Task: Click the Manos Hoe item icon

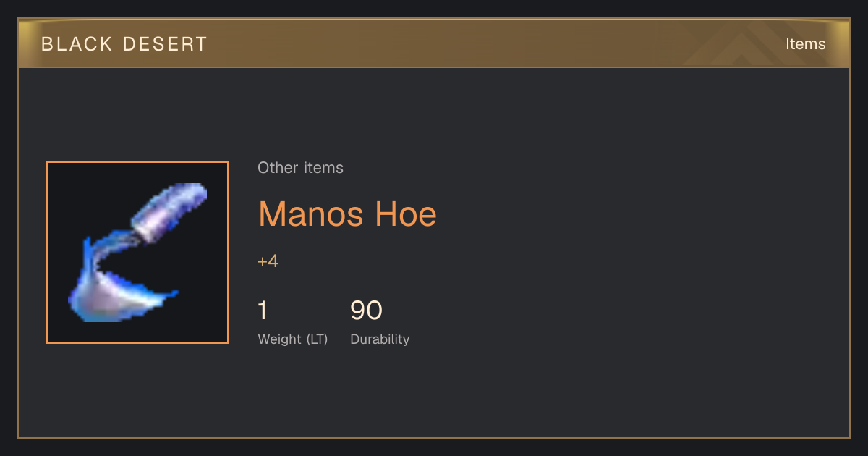Action: coord(137,253)
